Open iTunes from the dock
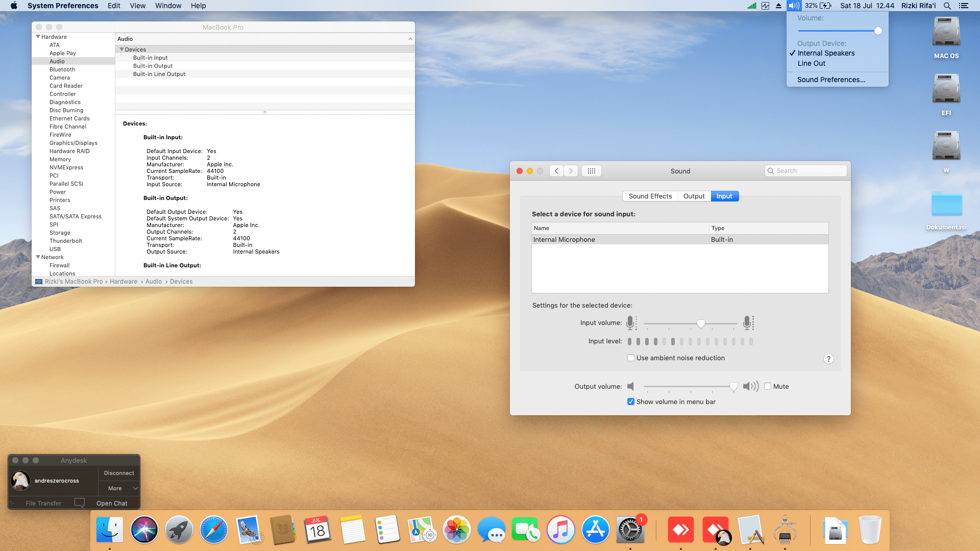980x551 pixels. coord(560,530)
